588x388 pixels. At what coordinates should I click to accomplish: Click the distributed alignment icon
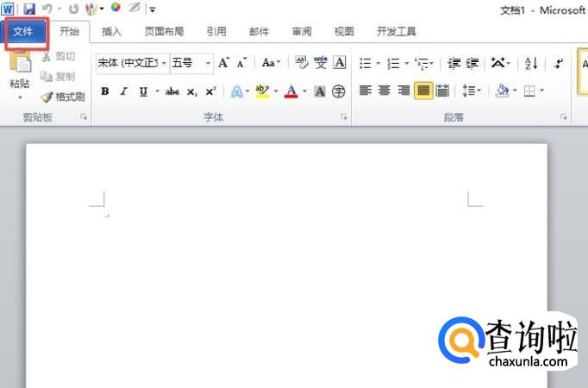coord(442,91)
